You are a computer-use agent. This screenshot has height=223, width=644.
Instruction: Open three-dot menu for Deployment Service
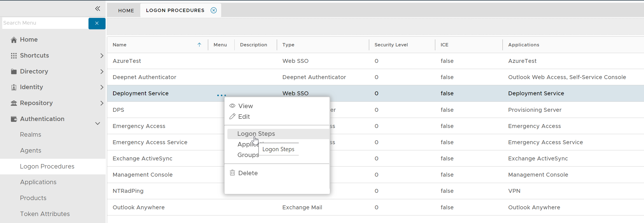pyautogui.click(x=221, y=95)
